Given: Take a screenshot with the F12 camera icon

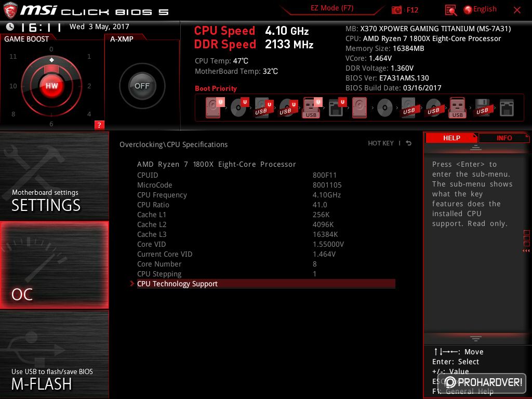Looking at the screenshot, I should point(396,10).
